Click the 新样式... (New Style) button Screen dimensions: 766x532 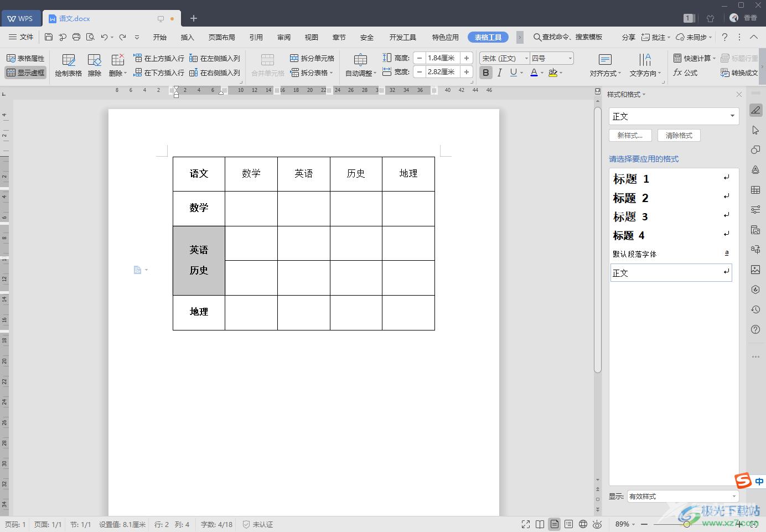click(x=630, y=136)
